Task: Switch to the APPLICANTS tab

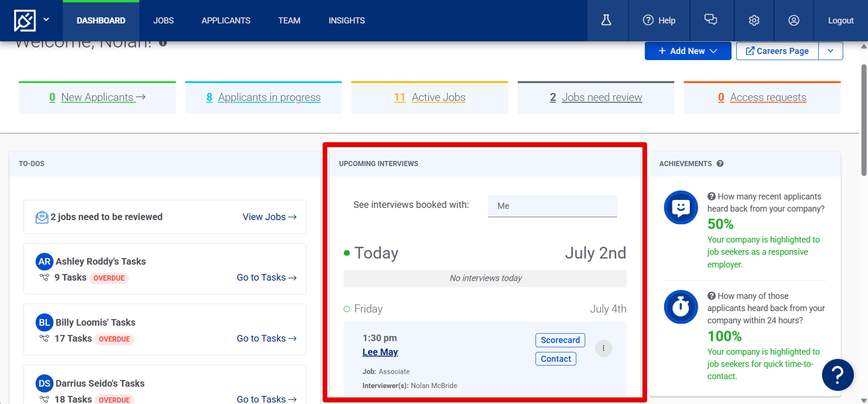Action: 226,20
